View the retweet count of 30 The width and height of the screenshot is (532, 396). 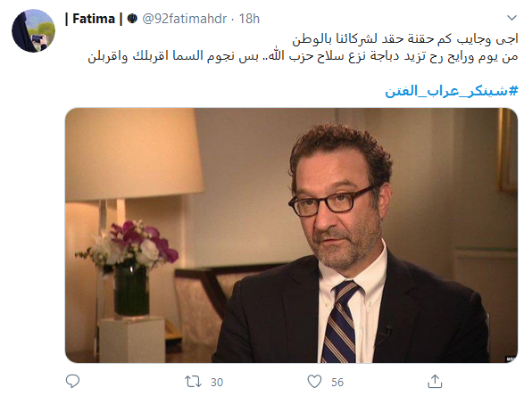point(217,382)
